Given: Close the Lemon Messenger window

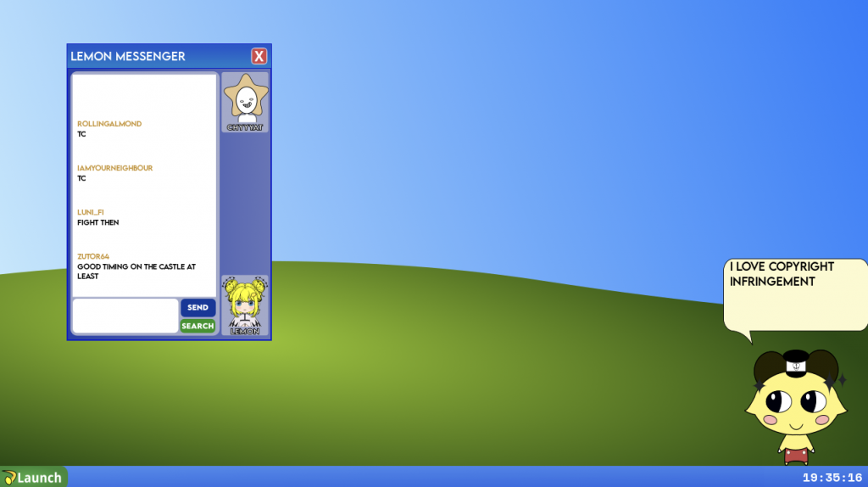Looking at the screenshot, I should [259, 57].
